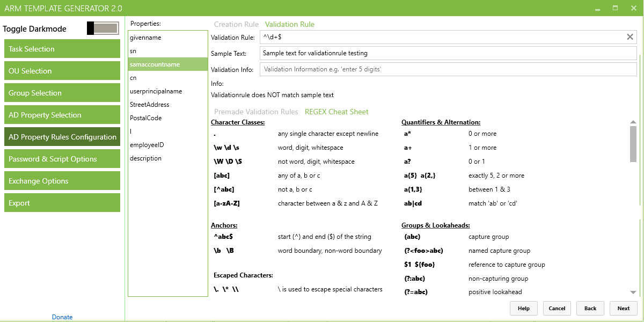Click the Help button

pyautogui.click(x=524, y=308)
